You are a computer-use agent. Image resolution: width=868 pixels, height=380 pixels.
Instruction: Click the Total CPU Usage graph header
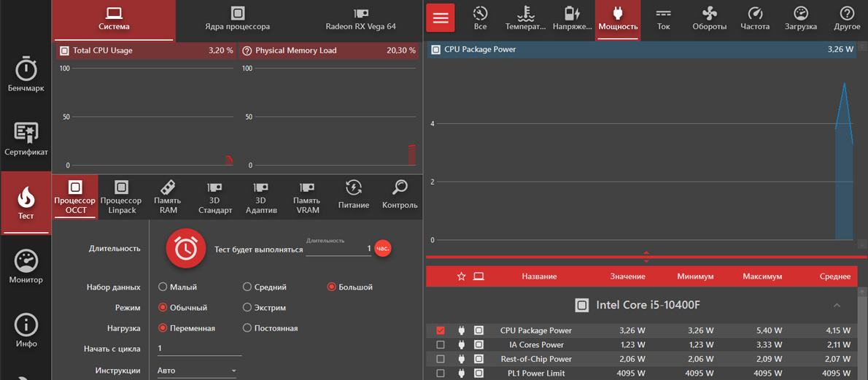146,50
